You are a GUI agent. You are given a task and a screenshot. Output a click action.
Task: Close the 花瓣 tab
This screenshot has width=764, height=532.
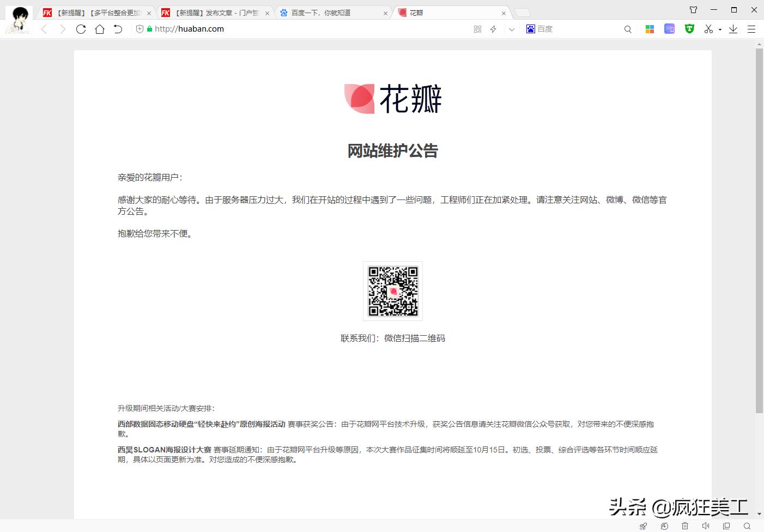tap(504, 13)
